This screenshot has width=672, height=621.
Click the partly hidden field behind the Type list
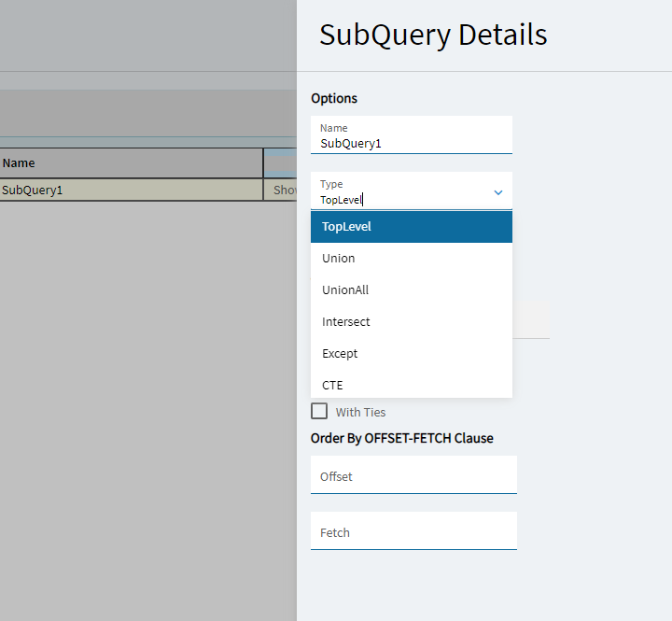click(531, 319)
